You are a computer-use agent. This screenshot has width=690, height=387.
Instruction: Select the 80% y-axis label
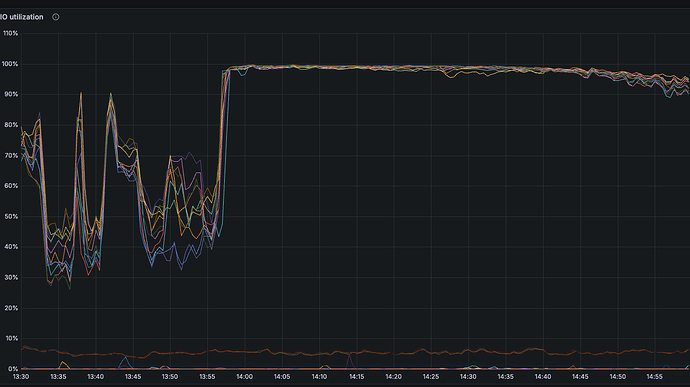click(x=11, y=125)
